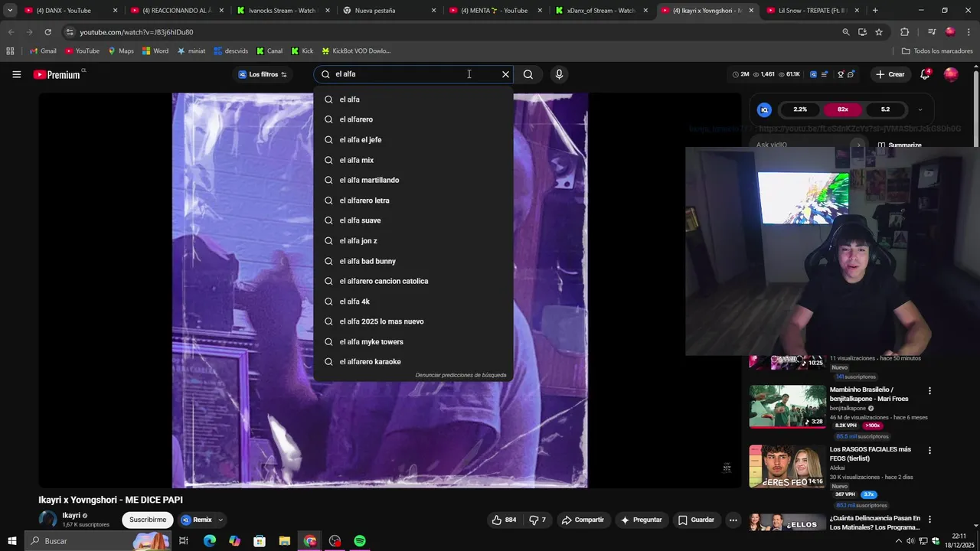Screen dimensions: 980x551
Task: Click the Preguntar button
Action: [x=641, y=520]
